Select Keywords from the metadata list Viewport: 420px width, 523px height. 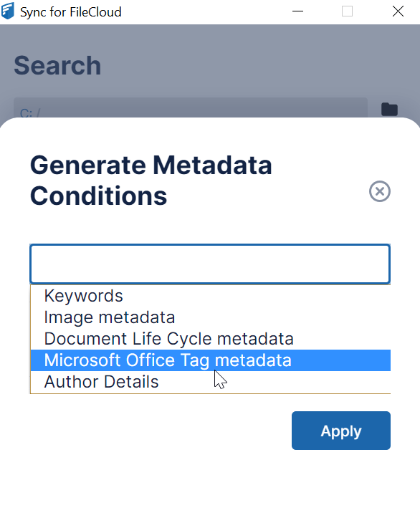211,296
